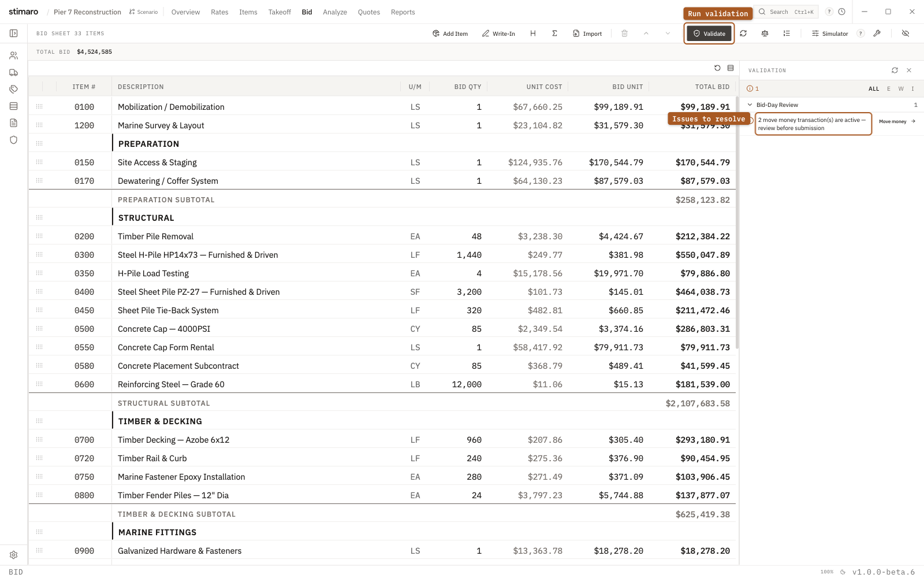Toggle the left sidebar panel icon
924x578 pixels.
click(13, 34)
